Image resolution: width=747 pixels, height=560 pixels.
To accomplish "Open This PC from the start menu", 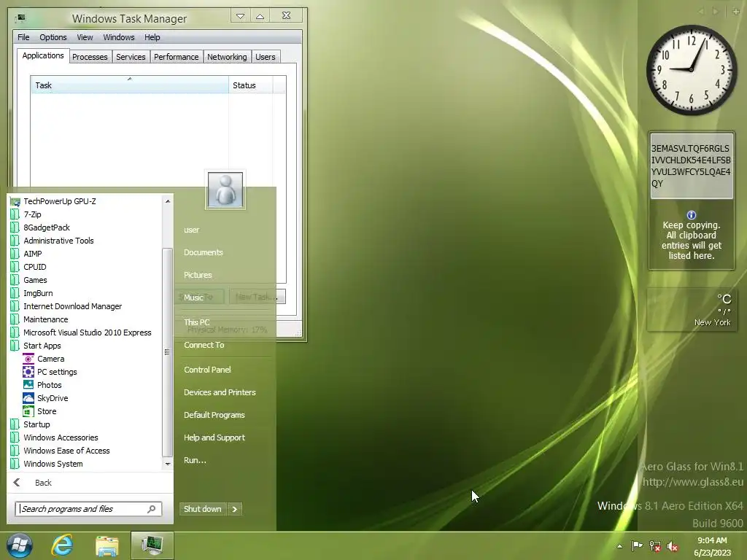I will click(x=197, y=322).
